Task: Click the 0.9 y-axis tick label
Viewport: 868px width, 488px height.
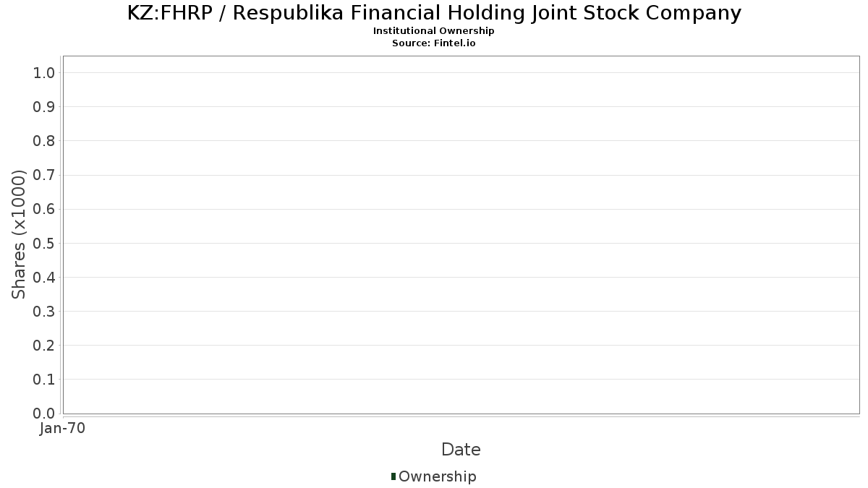Action: (44, 107)
